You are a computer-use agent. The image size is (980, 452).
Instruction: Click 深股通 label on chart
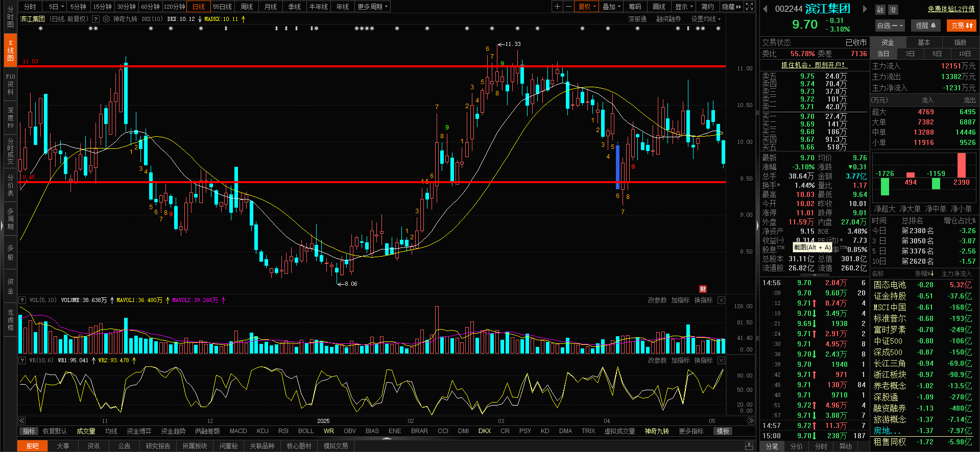point(637,19)
